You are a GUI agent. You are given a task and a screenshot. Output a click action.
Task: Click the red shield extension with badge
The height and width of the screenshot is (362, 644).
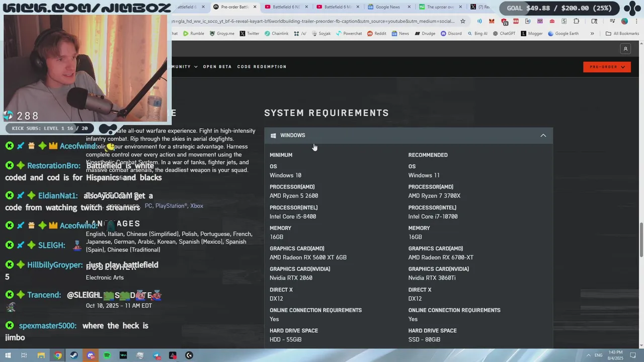(504, 22)
